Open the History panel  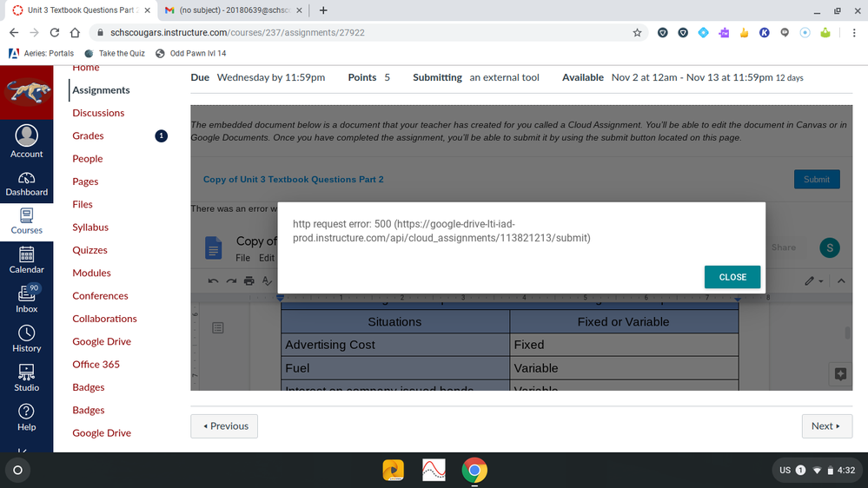pos(26,338)
